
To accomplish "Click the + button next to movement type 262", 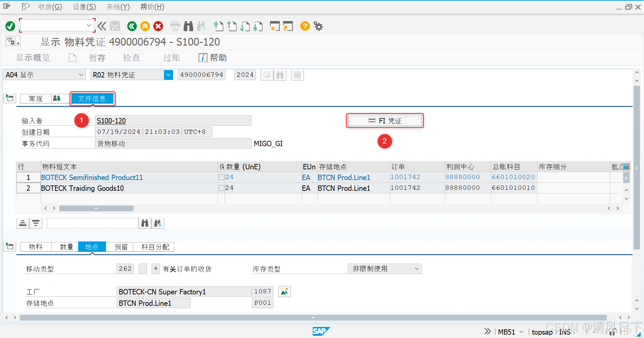I will click(x=156, y=269).
